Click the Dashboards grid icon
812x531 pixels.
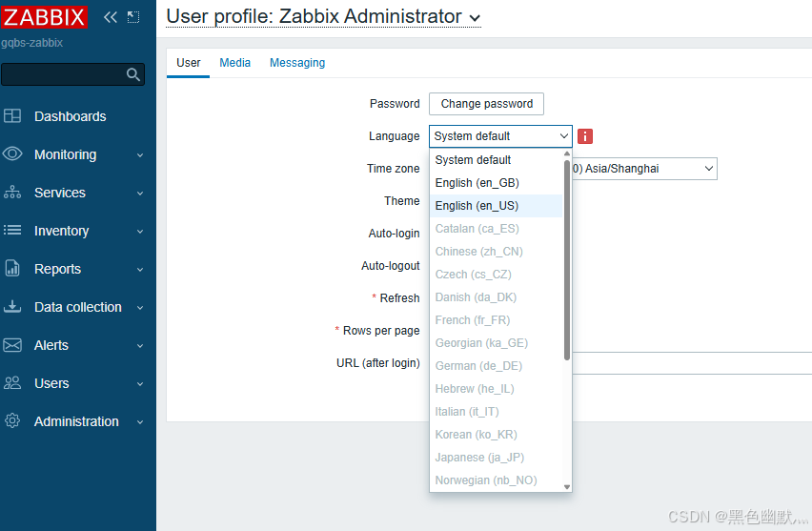[12, 116]
